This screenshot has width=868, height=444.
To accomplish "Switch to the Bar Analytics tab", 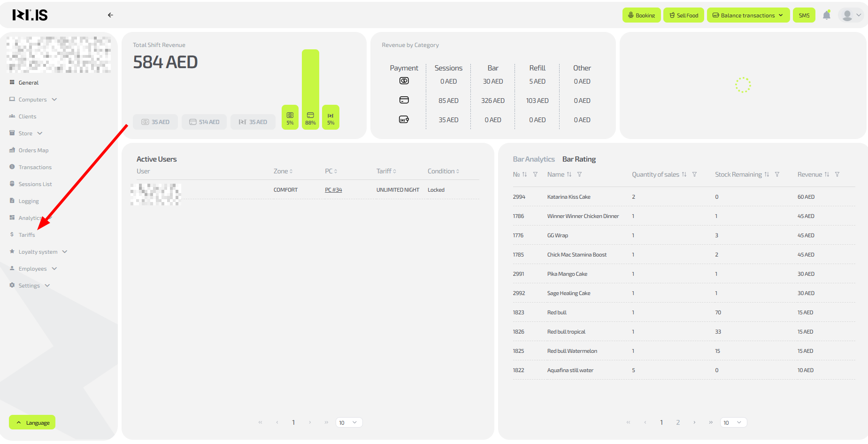I will [533, 159].
